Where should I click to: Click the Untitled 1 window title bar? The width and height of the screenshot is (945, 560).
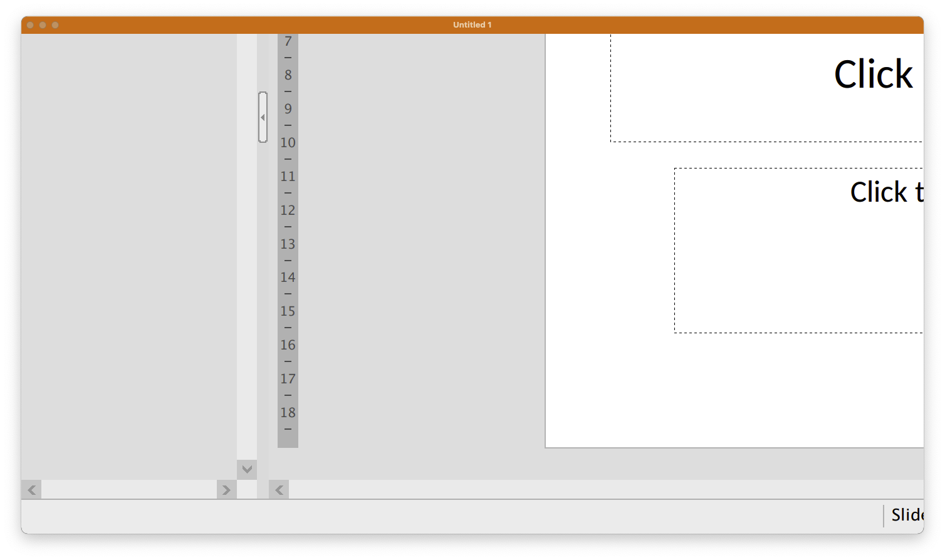472,25
